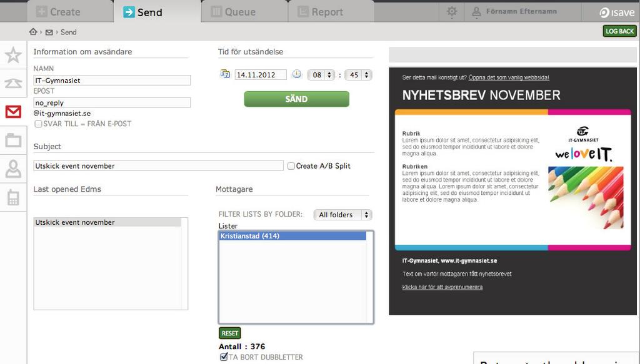Open the All folders filter dropdown
Viewport: 640px width, 364px height.
[x=343, y=215]
